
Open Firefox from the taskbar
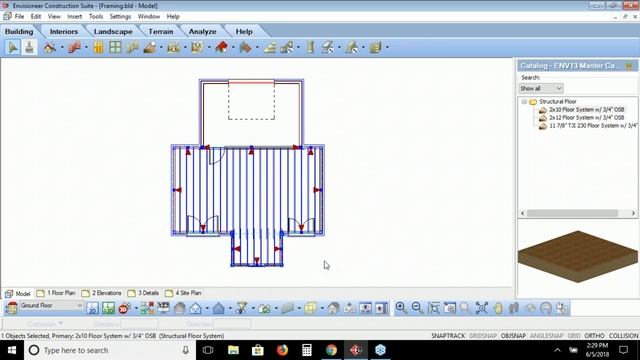pyautogui.click(x=282, y=350)
